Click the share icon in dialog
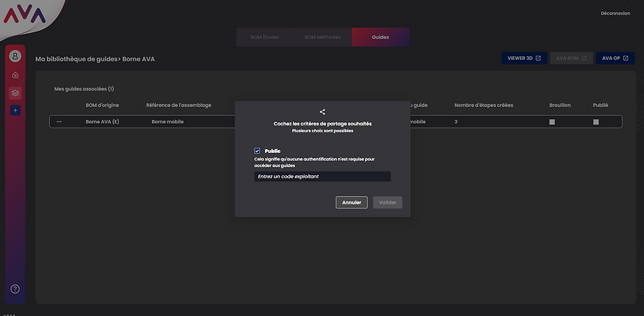This screenshot has width=644, height=316. pyautogui.click(x=323, y=111)
